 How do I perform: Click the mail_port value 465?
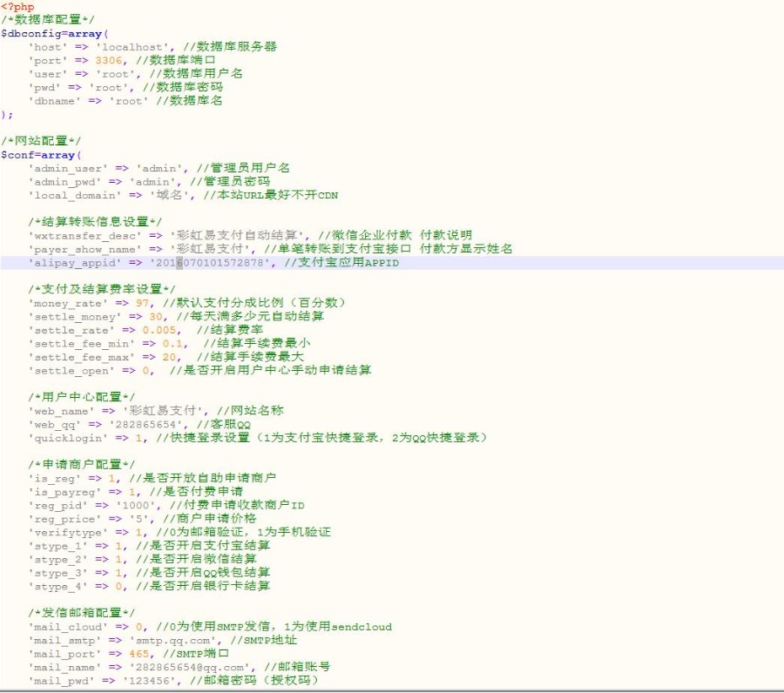(x=139, y=654)
